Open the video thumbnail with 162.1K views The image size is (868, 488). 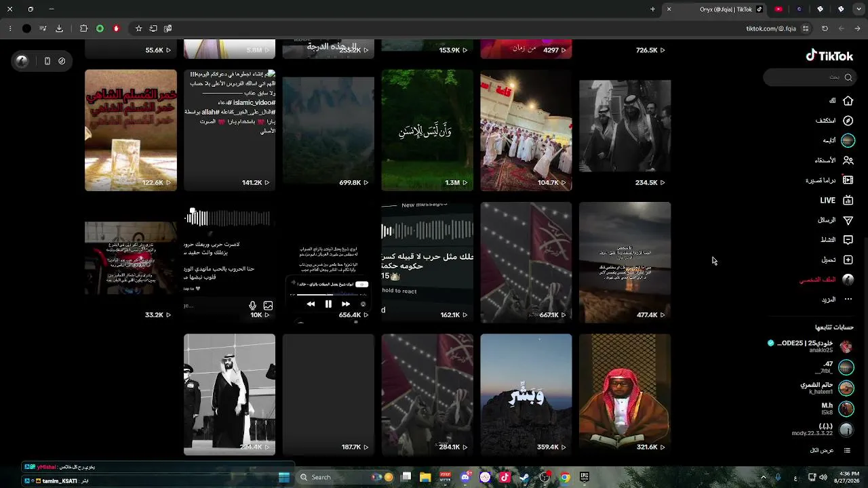pos(427,262)
